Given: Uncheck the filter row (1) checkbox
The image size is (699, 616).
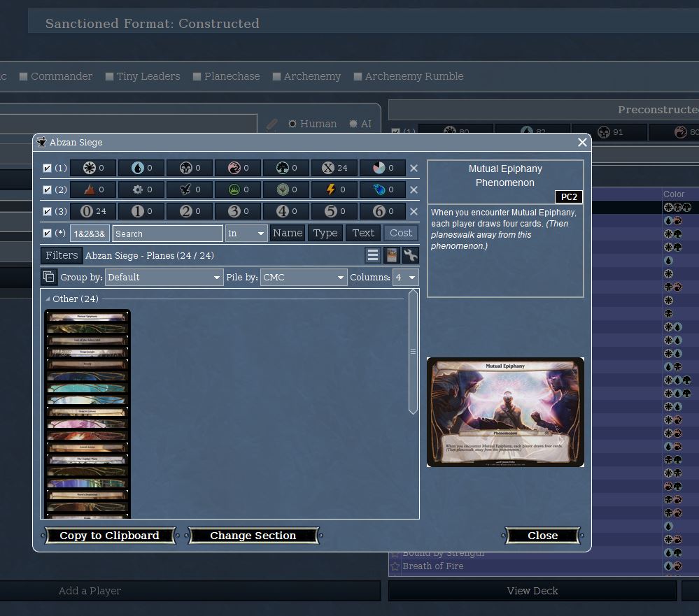Looking at the screenshot, I should point(47,169).
